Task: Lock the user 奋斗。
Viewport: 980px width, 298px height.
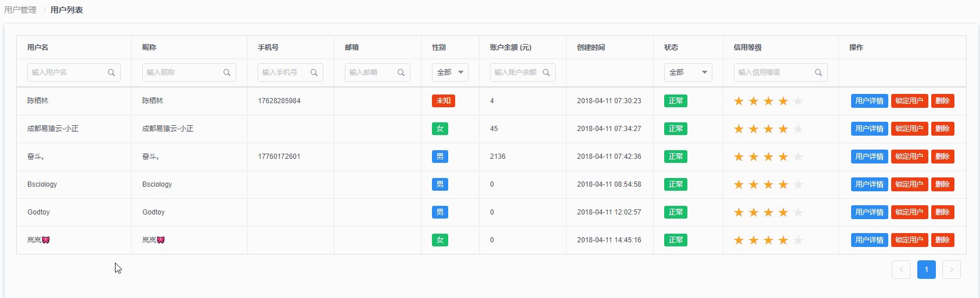Action: tap(910, 157)
